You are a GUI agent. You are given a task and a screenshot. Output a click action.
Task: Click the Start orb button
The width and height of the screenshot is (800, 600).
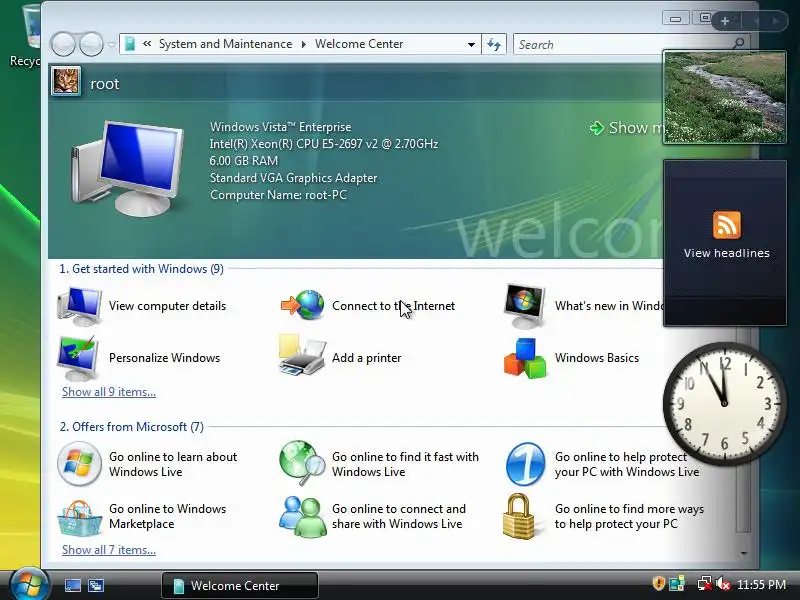28,585
